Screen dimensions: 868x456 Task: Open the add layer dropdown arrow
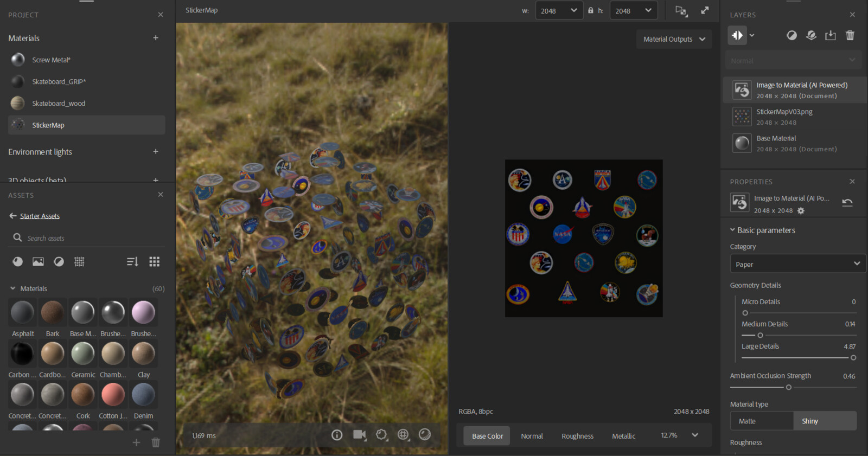tap(752, 35)
